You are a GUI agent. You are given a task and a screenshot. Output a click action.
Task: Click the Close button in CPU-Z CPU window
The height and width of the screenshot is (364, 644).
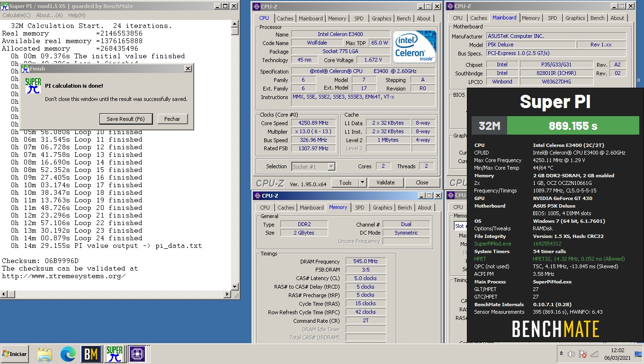(x=422, y=182)
